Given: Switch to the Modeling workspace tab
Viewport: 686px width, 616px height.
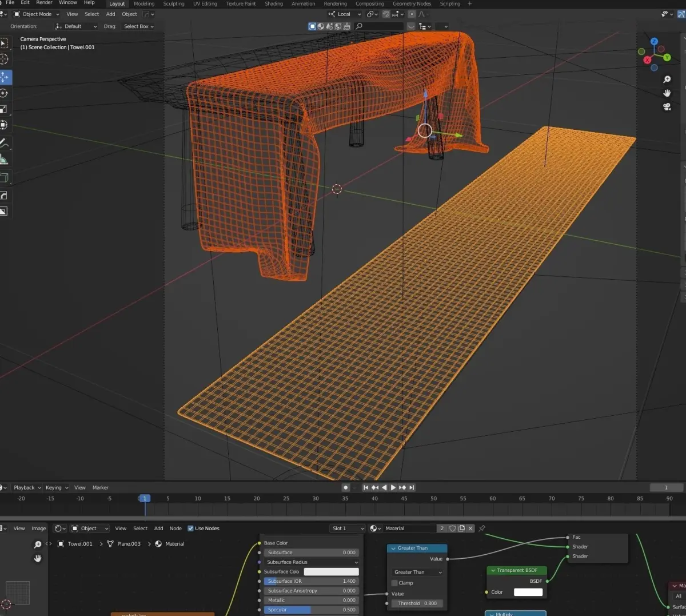Looking at the screenshot, I should click(x=144, y=3).
